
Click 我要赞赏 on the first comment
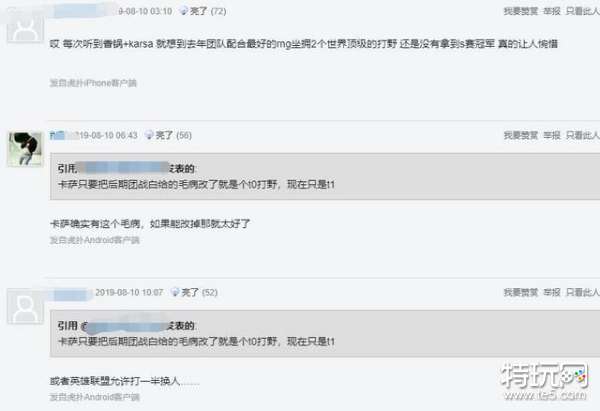[x=521, y=11]
